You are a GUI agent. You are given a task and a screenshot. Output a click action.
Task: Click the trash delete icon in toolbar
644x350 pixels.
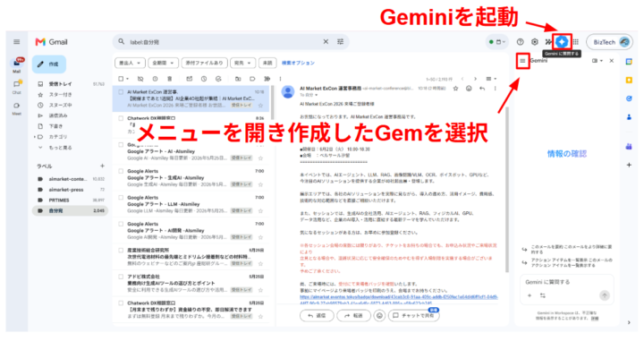point(170,79)
